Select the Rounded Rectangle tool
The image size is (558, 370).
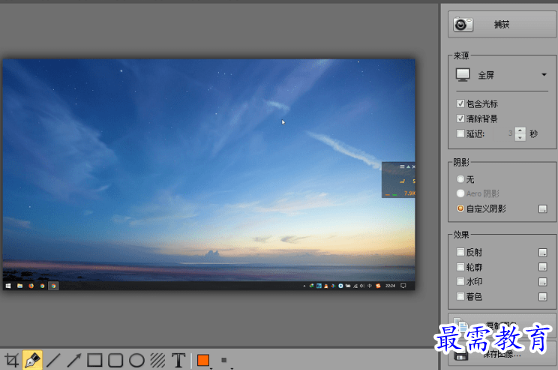click(116, 360)
